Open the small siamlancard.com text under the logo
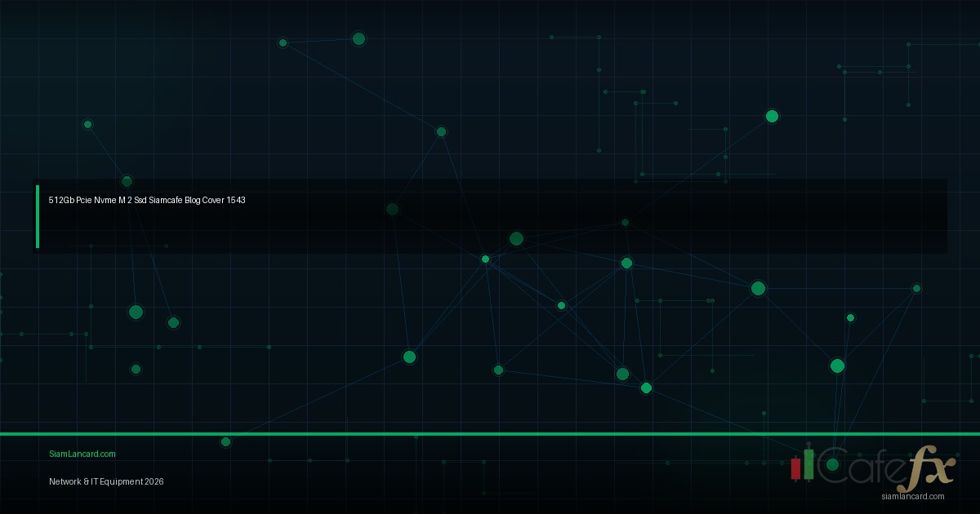Screen dimensions: 980x514 pyautogui.click(x=913, y=496)
